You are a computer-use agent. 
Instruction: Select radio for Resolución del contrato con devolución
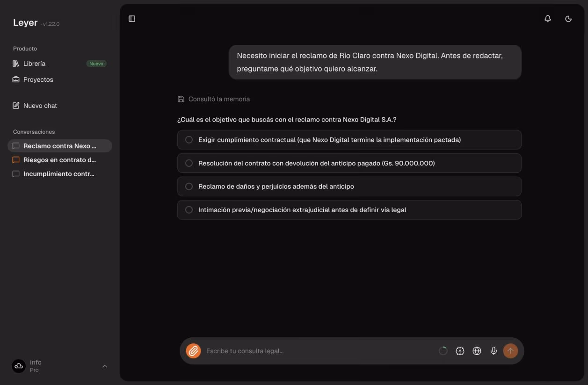pyautogui.click(x=189, y=163)
